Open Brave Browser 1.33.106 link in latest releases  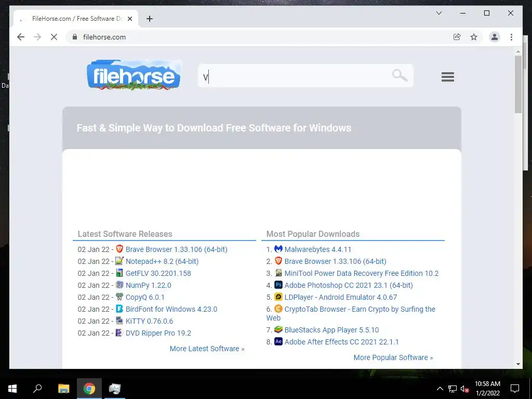pyautogui.click(x=177, y=249)
